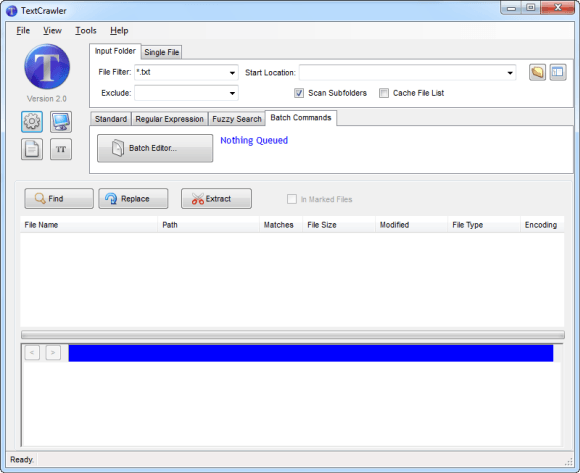Switch to the Regular Expression tab
Viewport: 580px width, 473px height.
169,119
